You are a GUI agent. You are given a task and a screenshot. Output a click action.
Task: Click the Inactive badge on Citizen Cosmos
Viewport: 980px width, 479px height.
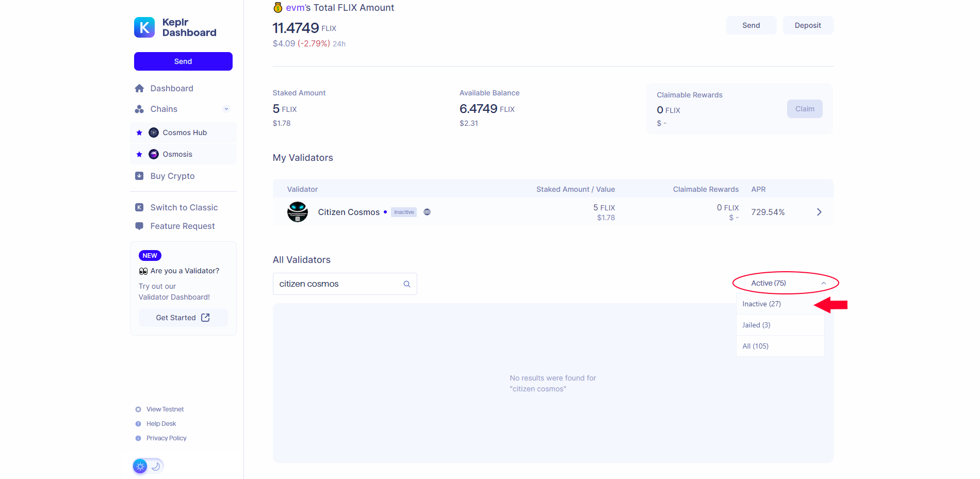[404, 212]
